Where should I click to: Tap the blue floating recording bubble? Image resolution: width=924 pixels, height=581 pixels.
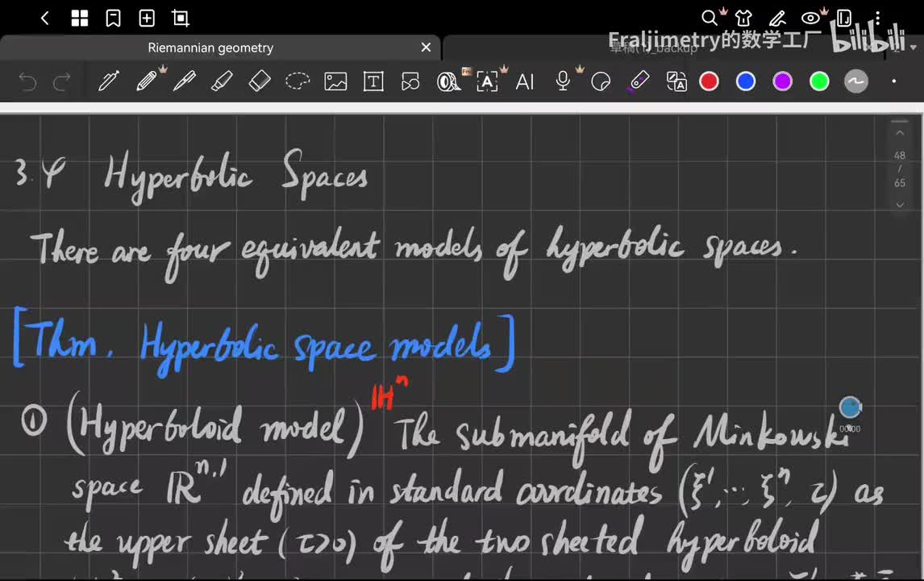point(850,408)
